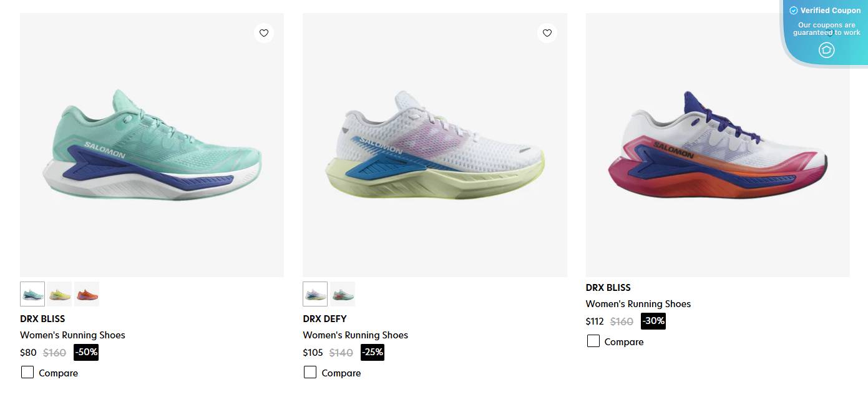Click the circular house icon in the coupon widget
Screen dimensions: 868x402
click(826, 50)
